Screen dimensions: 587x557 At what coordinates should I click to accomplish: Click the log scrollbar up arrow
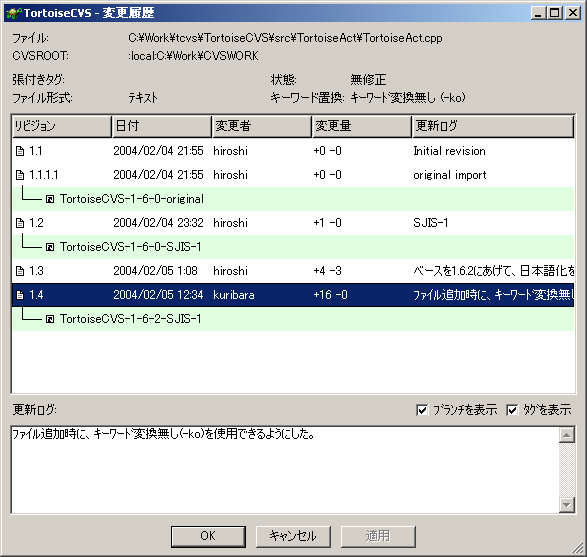point(567,435)
